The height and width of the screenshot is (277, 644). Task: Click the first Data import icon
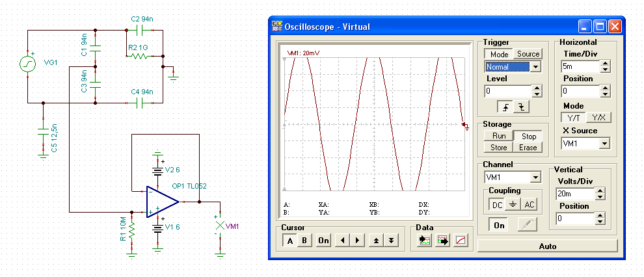(425, 241)
